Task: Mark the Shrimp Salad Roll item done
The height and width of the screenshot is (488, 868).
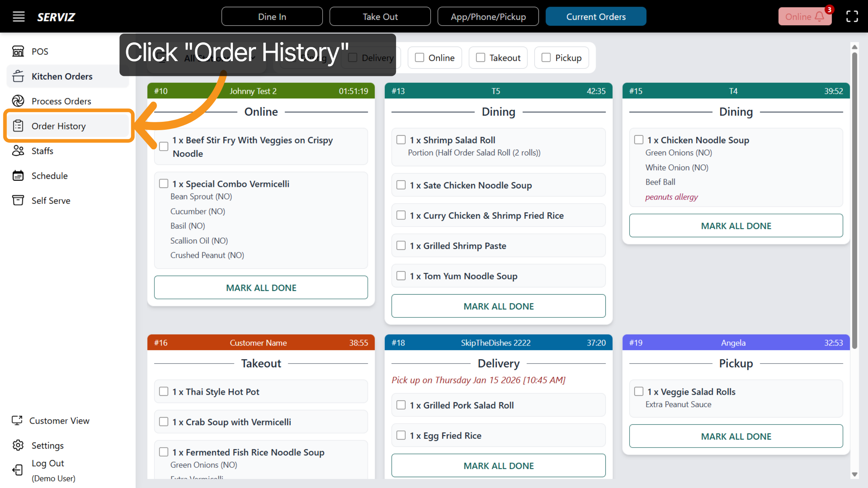Action: pos(401,140)
